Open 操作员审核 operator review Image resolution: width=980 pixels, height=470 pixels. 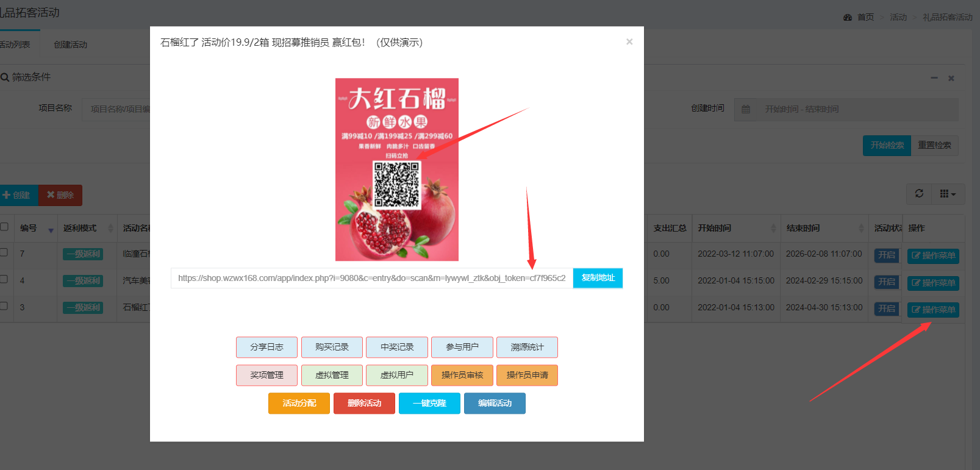point(462,375)
